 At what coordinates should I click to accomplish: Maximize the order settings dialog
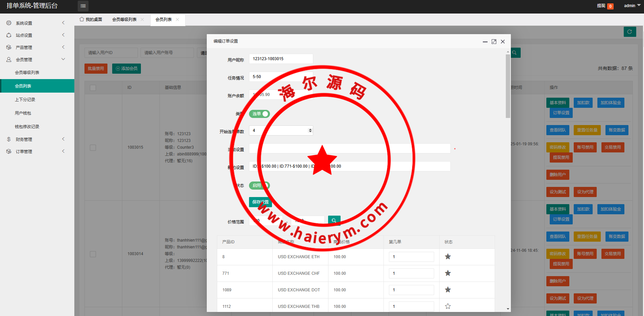tap(494, 42)
